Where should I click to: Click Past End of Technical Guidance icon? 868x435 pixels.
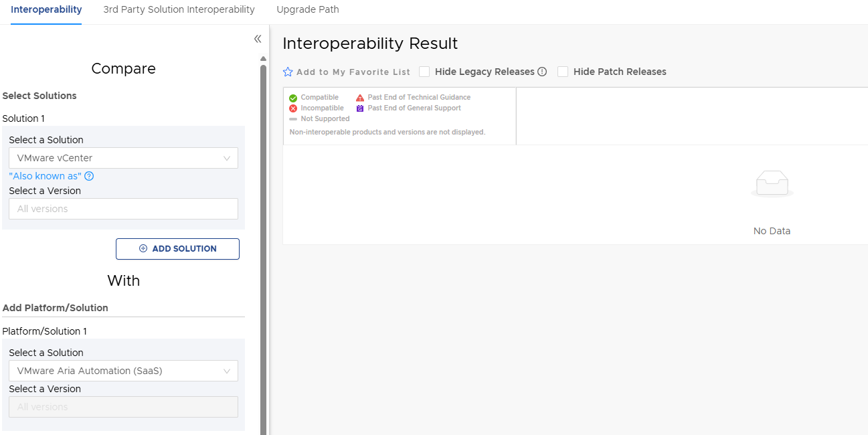point(360,98)
